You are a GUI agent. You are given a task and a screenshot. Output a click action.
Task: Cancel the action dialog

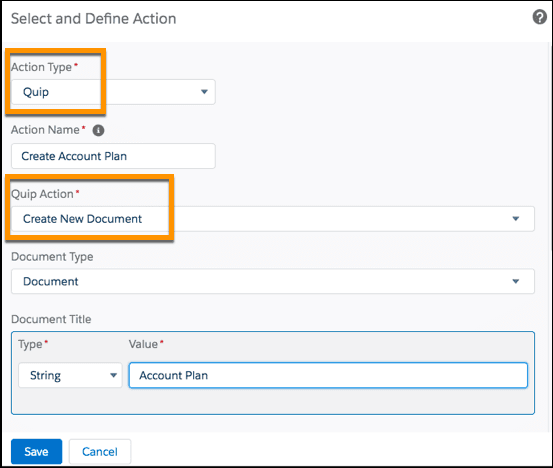[100, 451]
